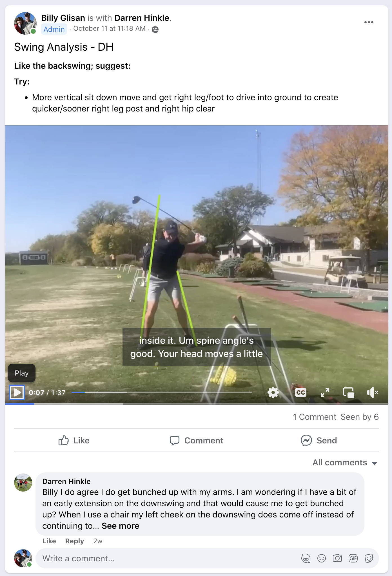
Task: Insert a GIF into comment
Action: 353,558
